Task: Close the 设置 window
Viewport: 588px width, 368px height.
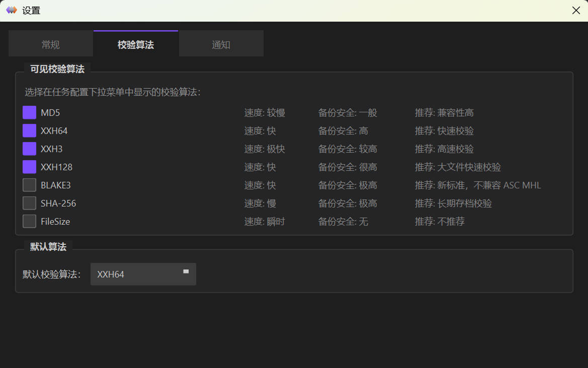Action: pyautogui.click(x=576, y=10)
